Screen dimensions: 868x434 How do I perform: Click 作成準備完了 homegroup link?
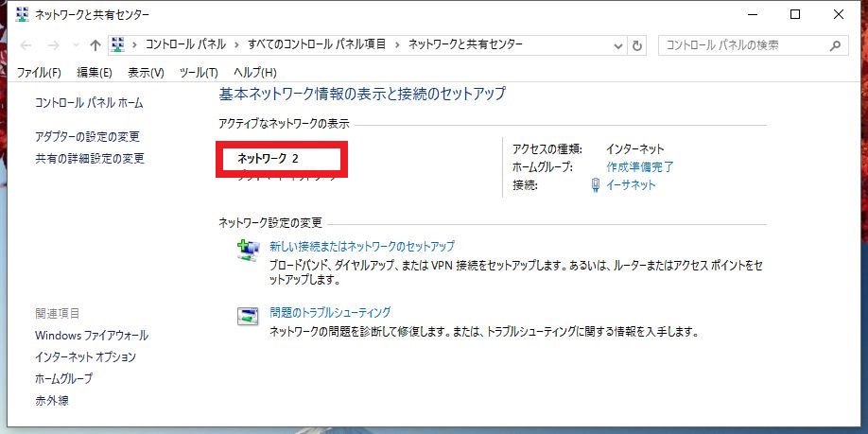pos(640,167)
